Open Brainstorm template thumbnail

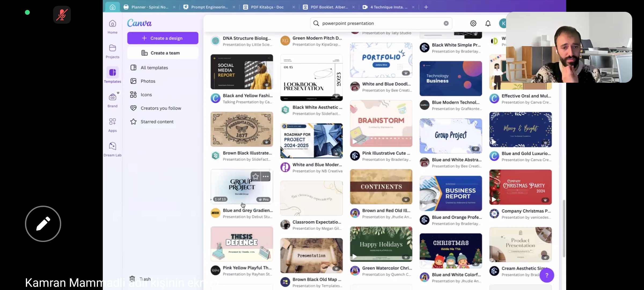point(381,124)
